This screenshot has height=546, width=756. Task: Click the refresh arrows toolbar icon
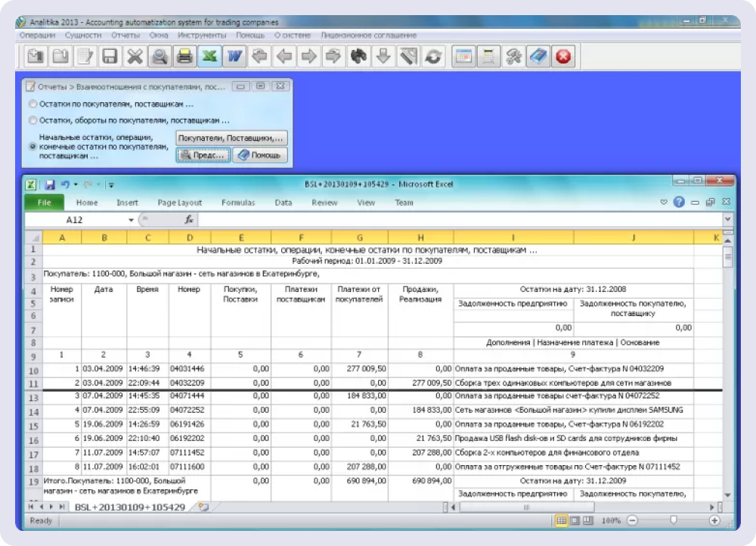433,56
